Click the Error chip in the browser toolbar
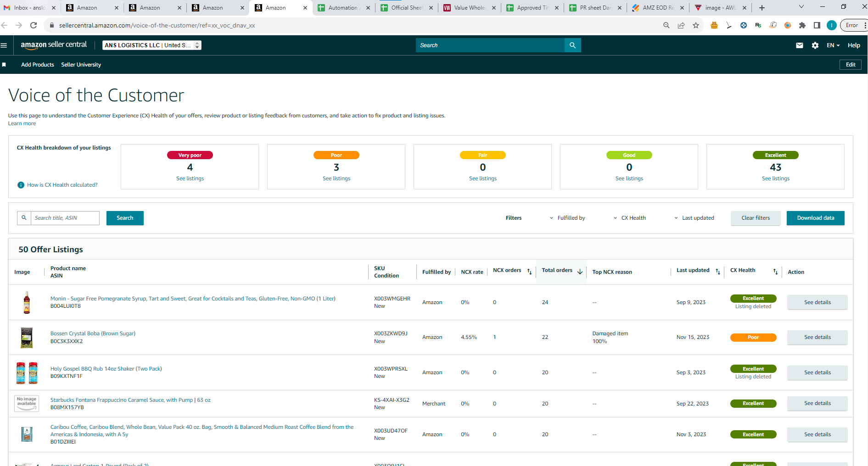Image resolution: width=868 pixels, height=466 pixels. point(852,25)
